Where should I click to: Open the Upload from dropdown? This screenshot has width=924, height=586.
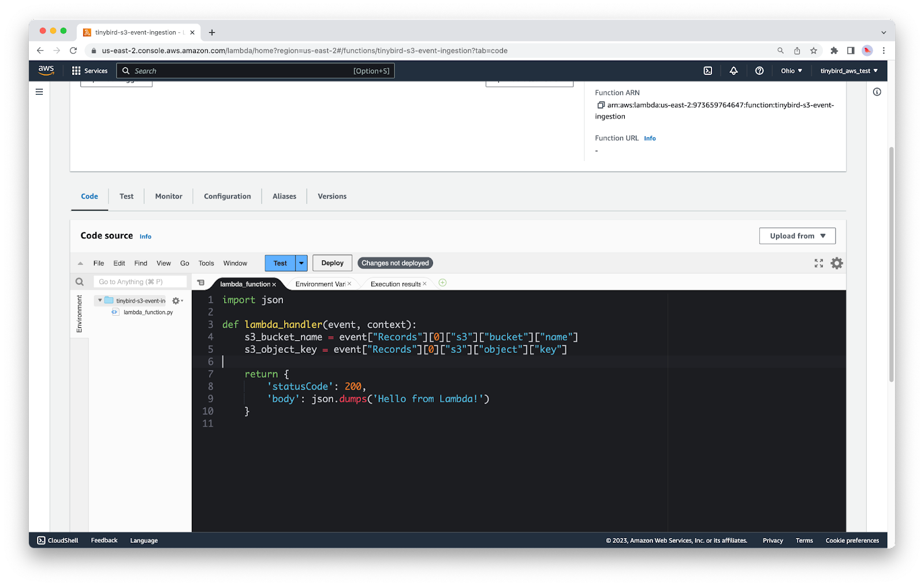coord(797,236)
